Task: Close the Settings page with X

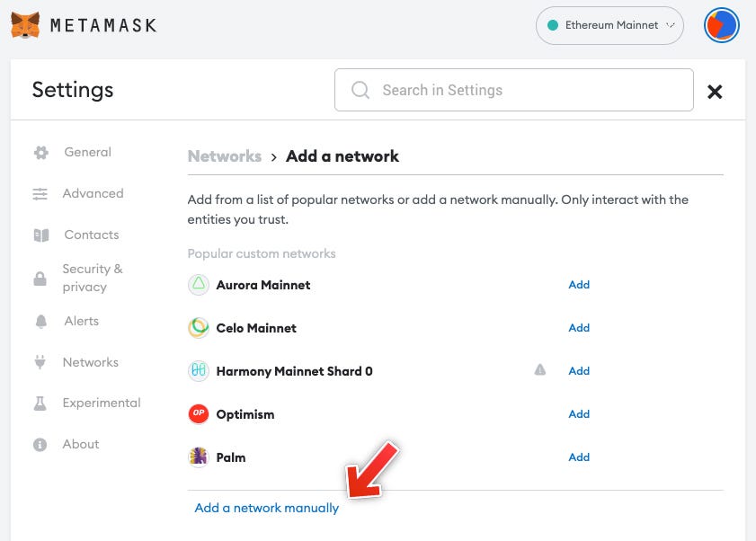Action: (x=715, y=91)
